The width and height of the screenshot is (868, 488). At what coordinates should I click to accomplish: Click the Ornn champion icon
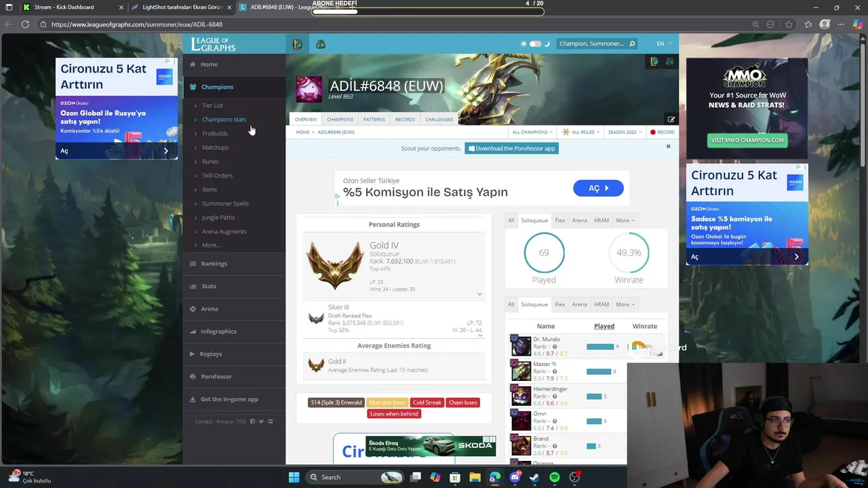521,420
